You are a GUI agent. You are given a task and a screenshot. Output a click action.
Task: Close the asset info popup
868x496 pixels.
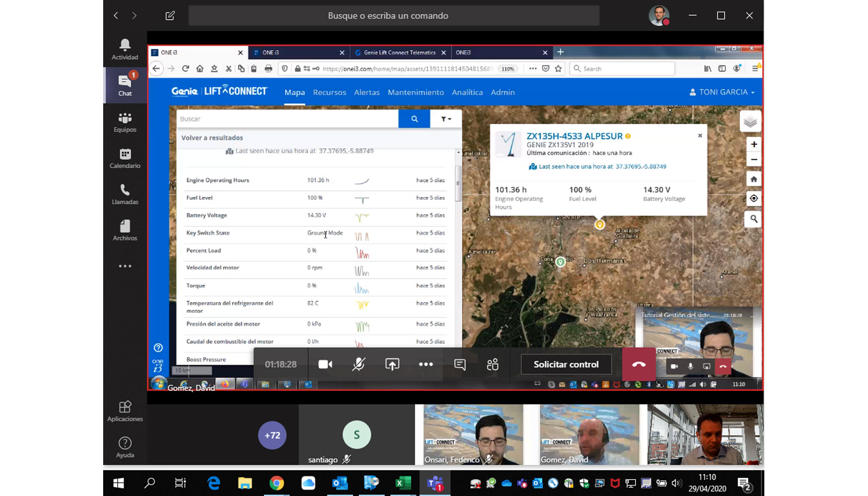pos(700,135)
